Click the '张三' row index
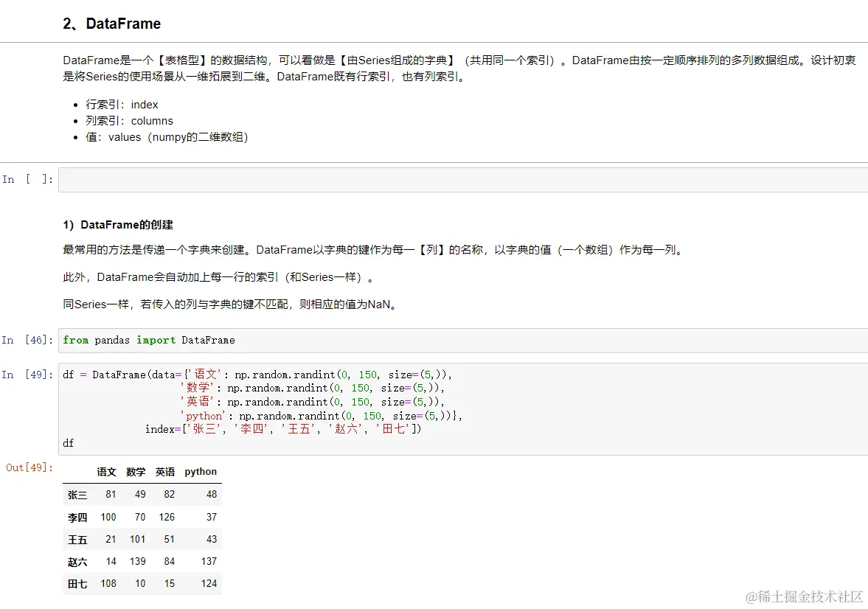 [x=77, y=495]
